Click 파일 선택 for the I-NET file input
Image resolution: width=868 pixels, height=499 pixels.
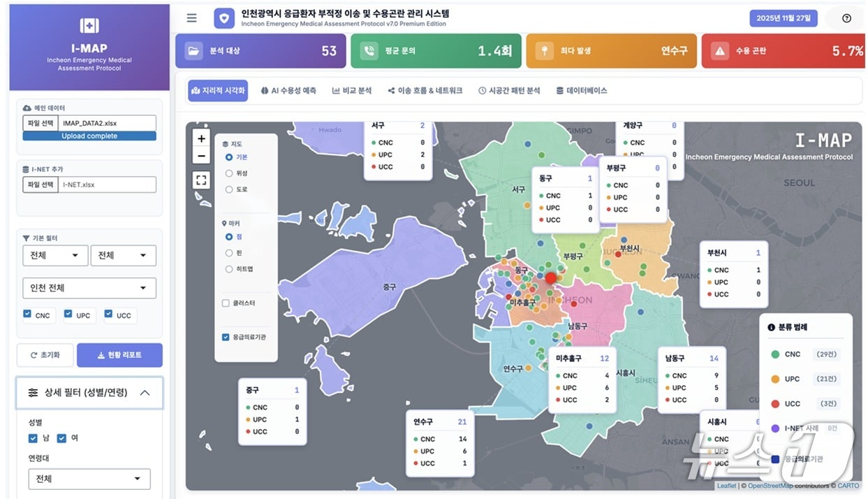40,184
